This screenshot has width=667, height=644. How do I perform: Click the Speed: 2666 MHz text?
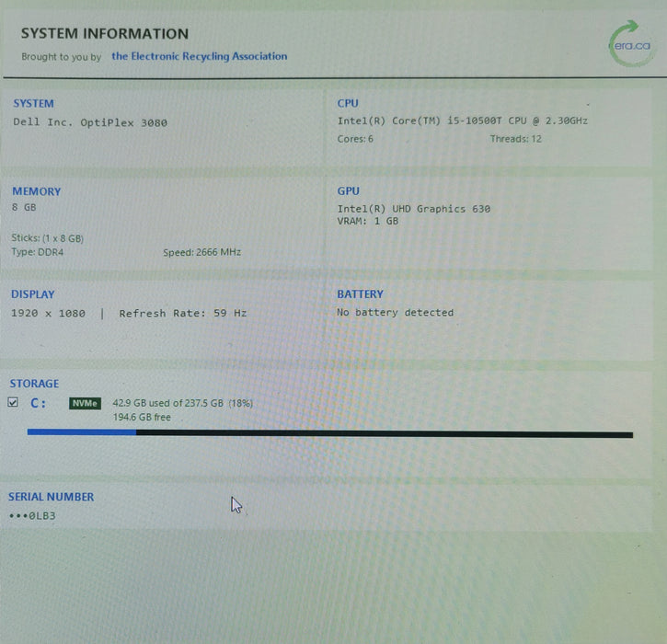pos(202,252)
